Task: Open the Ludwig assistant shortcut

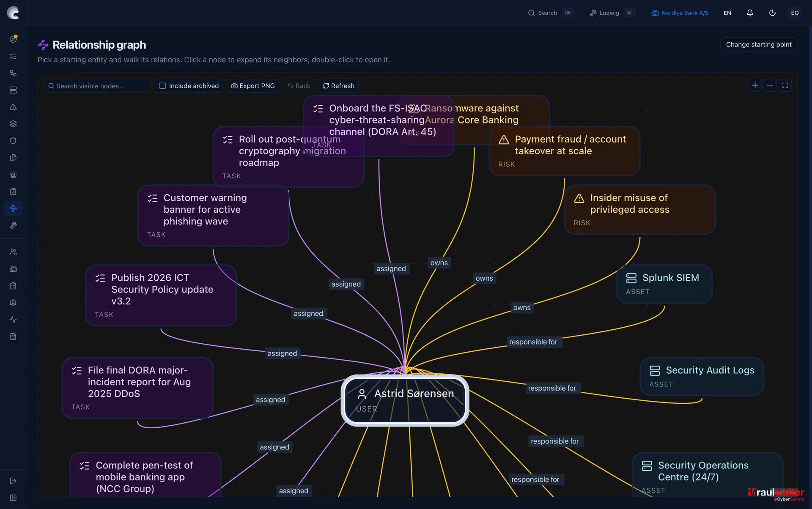Action: (612, 13)
